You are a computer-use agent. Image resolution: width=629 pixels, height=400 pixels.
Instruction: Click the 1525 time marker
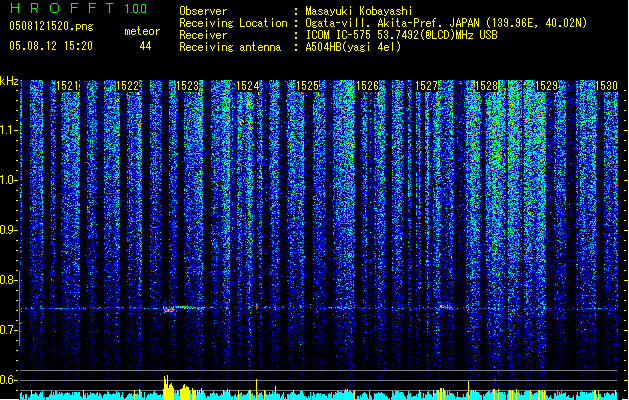(x=307, y=86)
